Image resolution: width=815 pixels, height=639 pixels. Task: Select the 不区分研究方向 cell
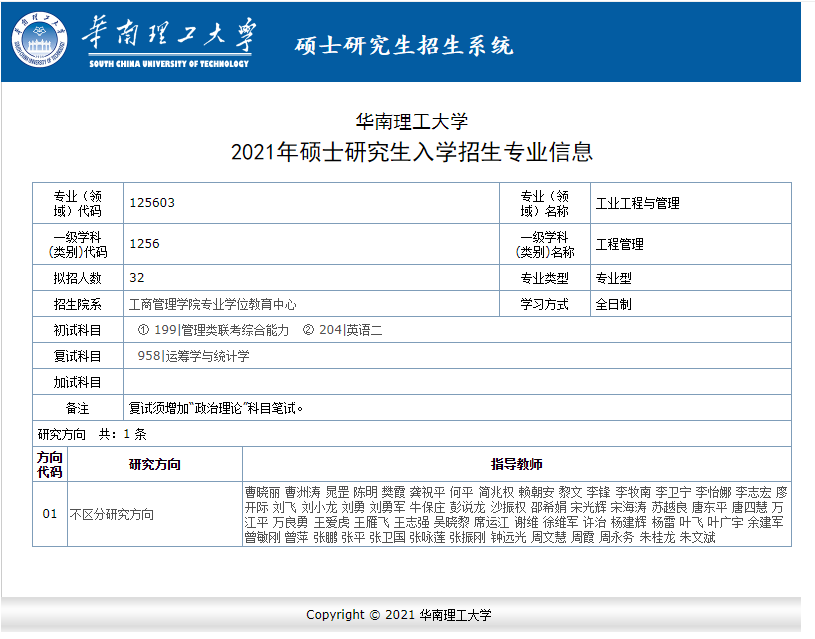click(x=155, y=514)
